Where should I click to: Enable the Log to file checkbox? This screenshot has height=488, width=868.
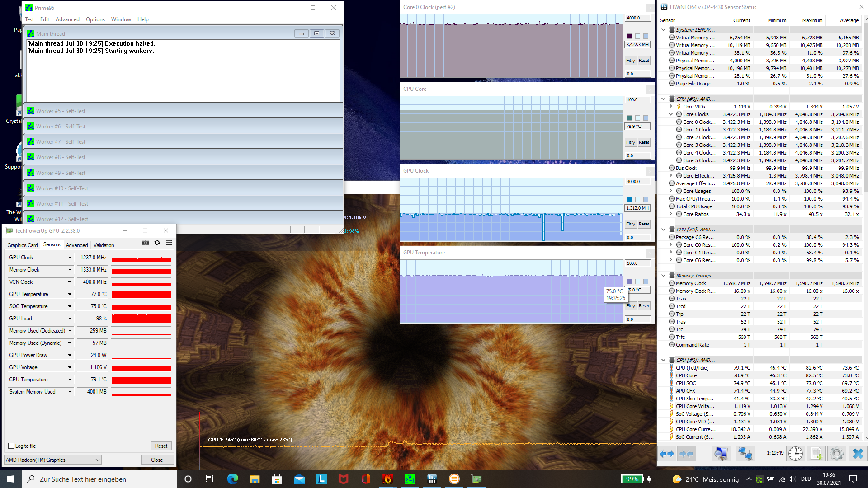click(x=11, y=446)
